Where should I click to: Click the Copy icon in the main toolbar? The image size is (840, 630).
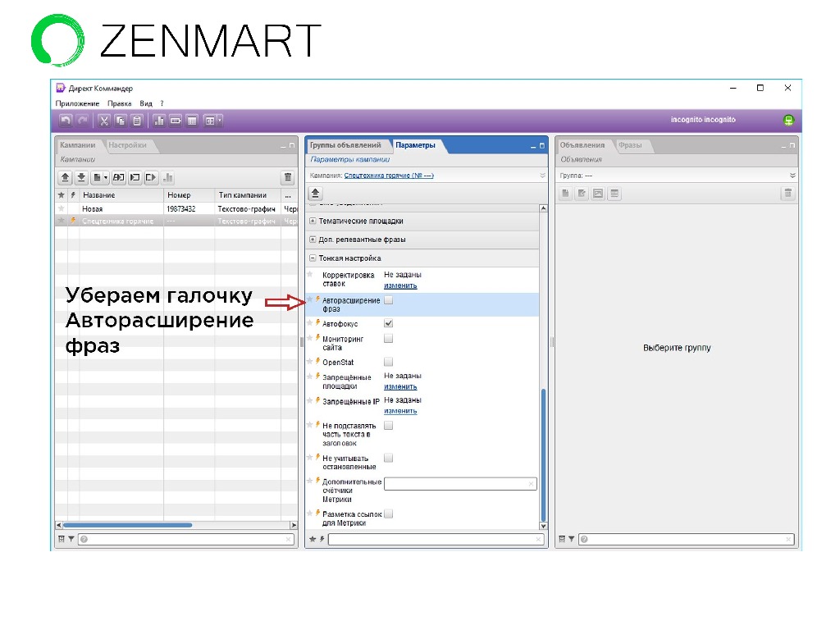coord(121,121)
